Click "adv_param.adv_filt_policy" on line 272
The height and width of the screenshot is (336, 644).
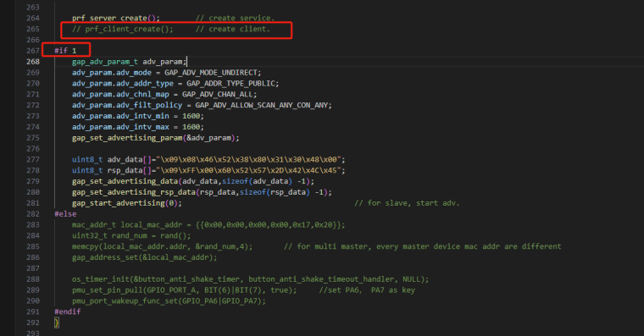coord(127,105)
